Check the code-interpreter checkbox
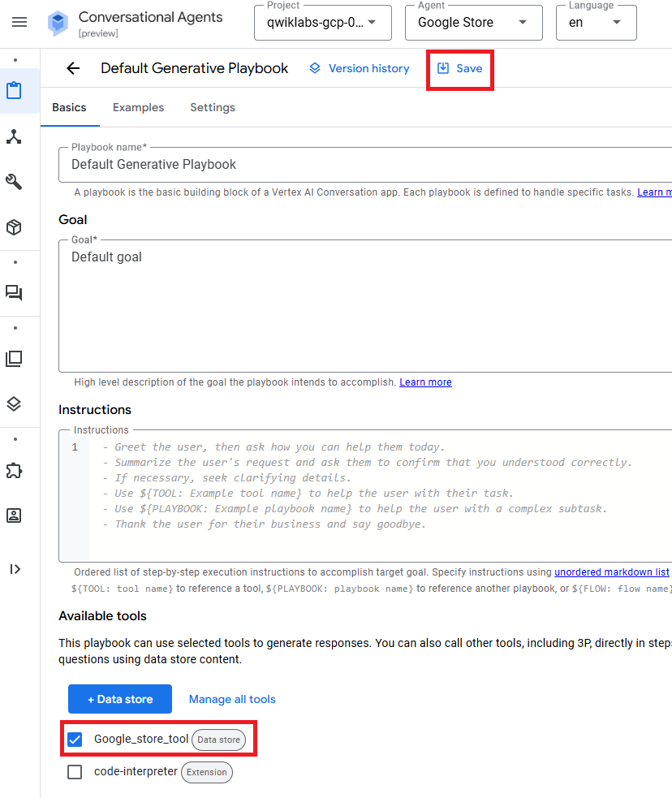The image size is (672, 798). point(75,772)
